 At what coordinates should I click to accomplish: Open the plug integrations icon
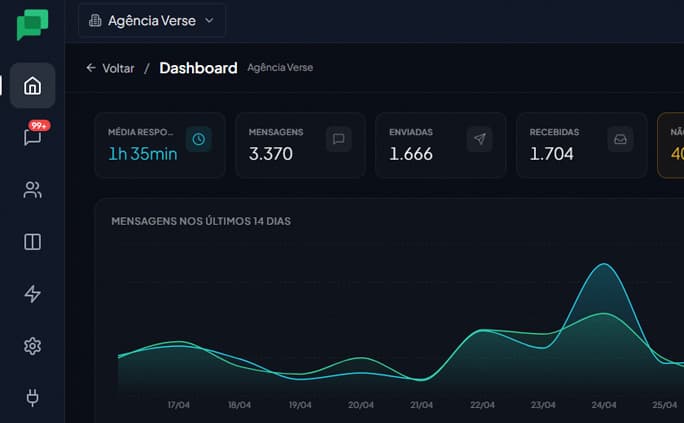point(32,398)
